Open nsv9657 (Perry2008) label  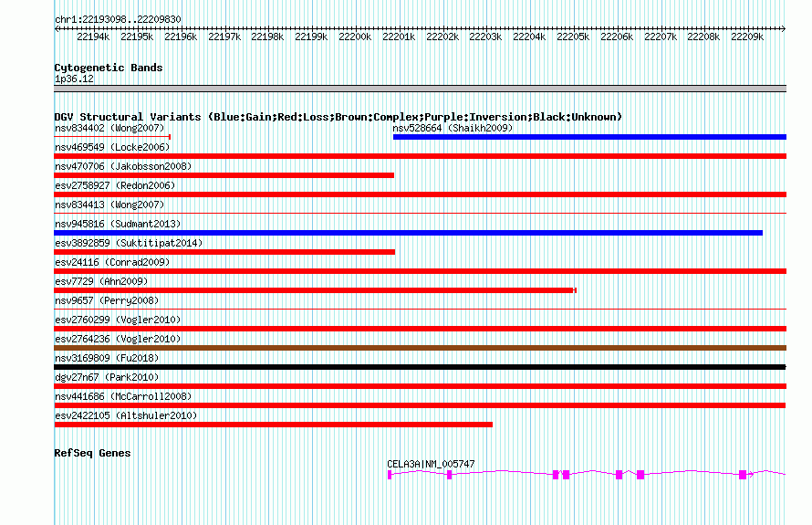[107, 300]
